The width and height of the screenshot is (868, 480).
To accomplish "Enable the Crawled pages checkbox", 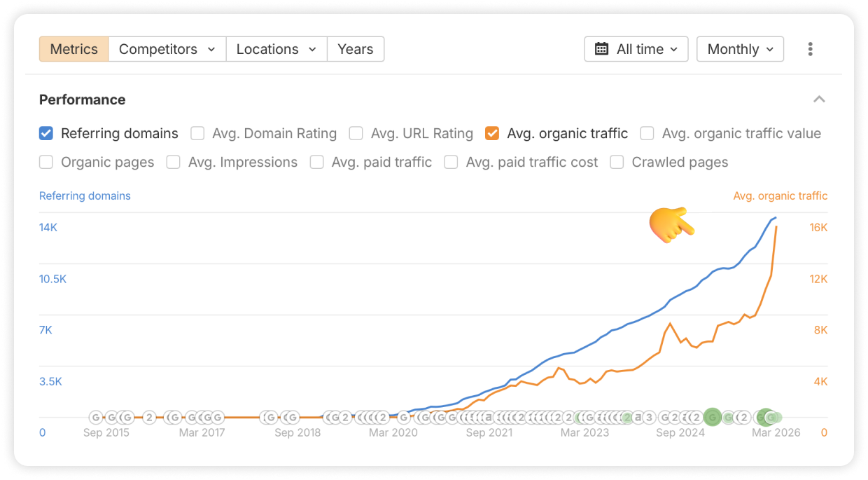I will [617, 162].
